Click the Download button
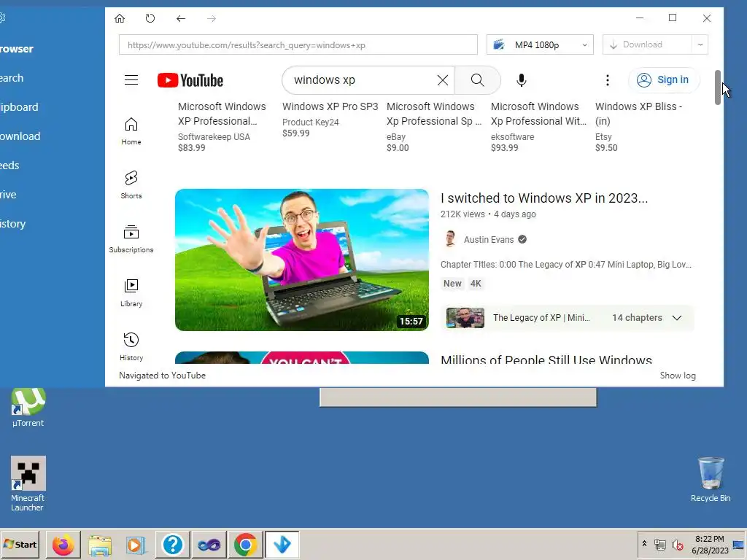The width and height of the screenshot is (747, 560). 647,44
